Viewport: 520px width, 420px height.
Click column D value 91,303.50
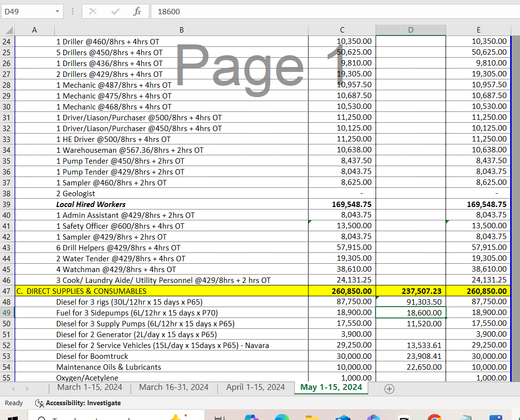click(x=411, y=302)
